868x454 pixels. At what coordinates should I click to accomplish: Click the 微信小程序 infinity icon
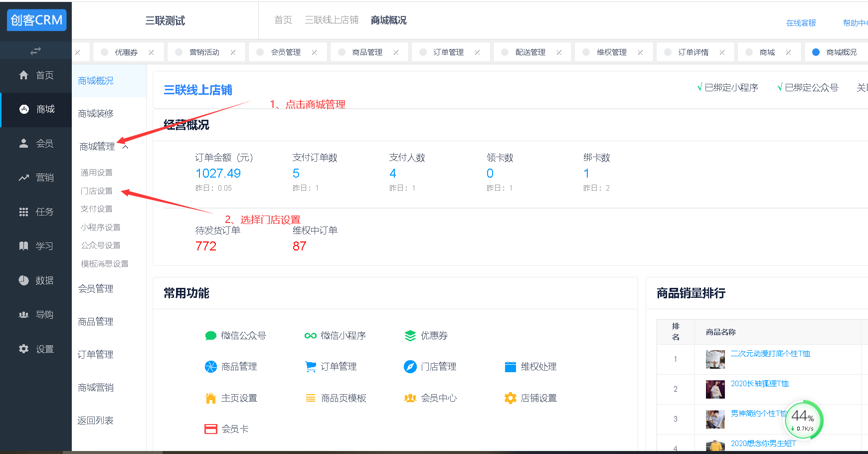(311, 336)
